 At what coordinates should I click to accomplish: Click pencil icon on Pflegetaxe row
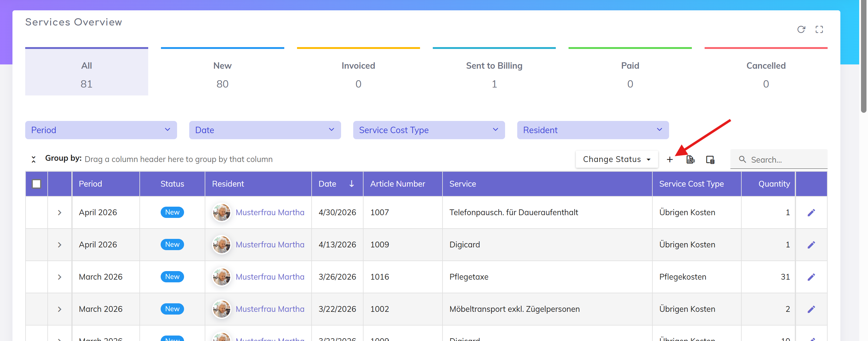tap(811, 277)
